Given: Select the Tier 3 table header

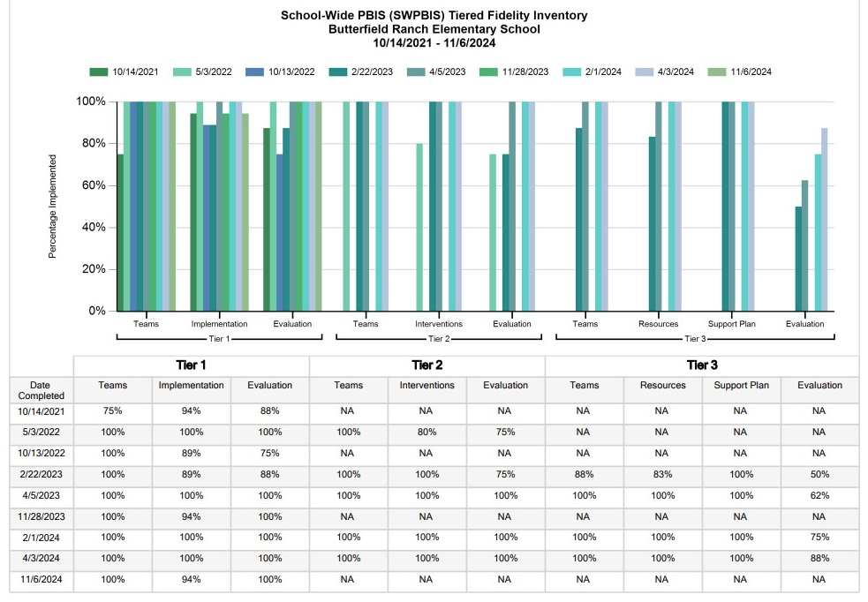Looking at the screenshot, I should (701, 365).
